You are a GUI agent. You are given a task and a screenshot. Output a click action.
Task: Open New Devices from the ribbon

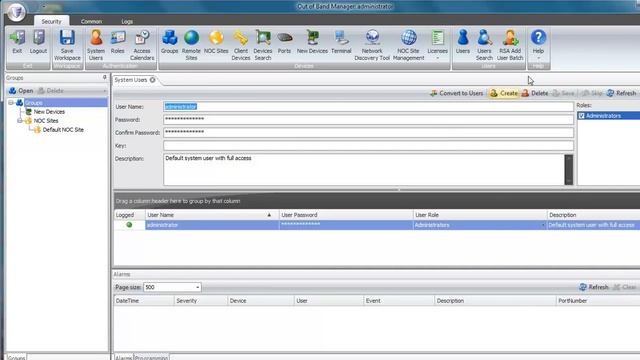click(x=312, y=42)
